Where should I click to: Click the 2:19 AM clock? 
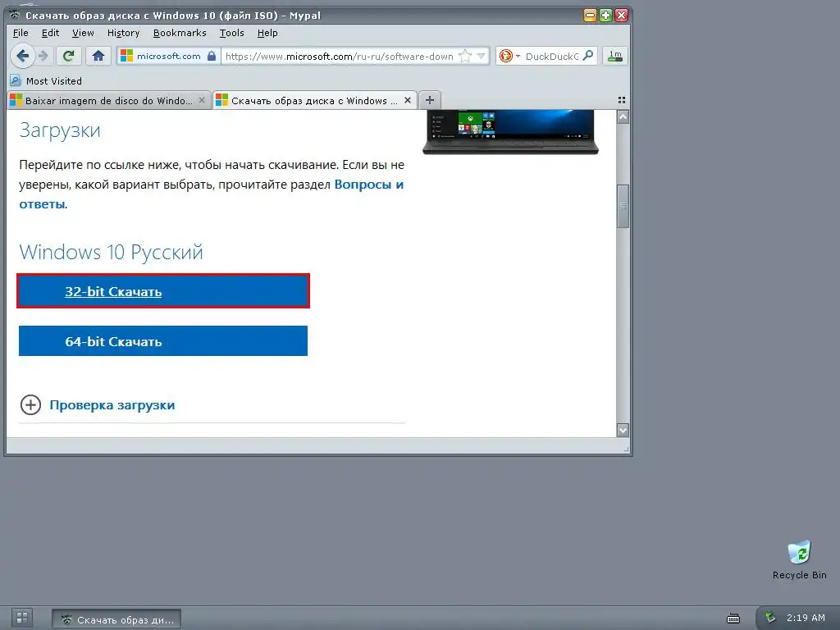click(806, 618)
